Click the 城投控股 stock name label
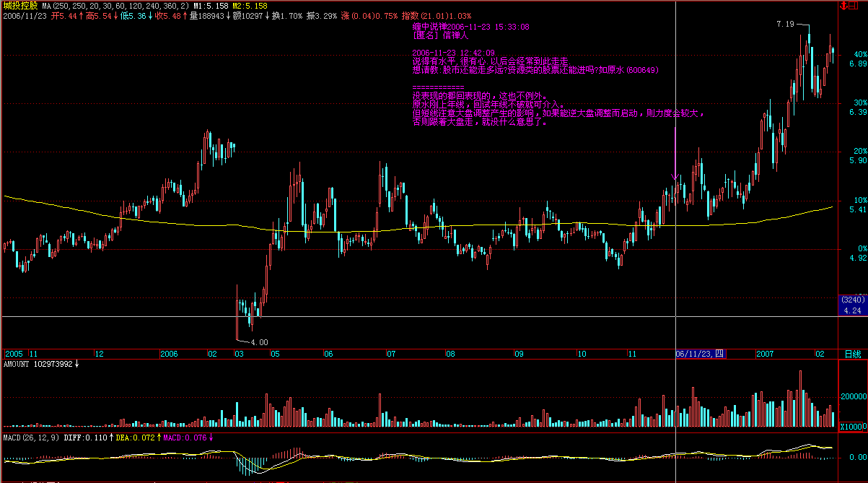The height and width of the screenshot is (483, 868). [19, 6]
